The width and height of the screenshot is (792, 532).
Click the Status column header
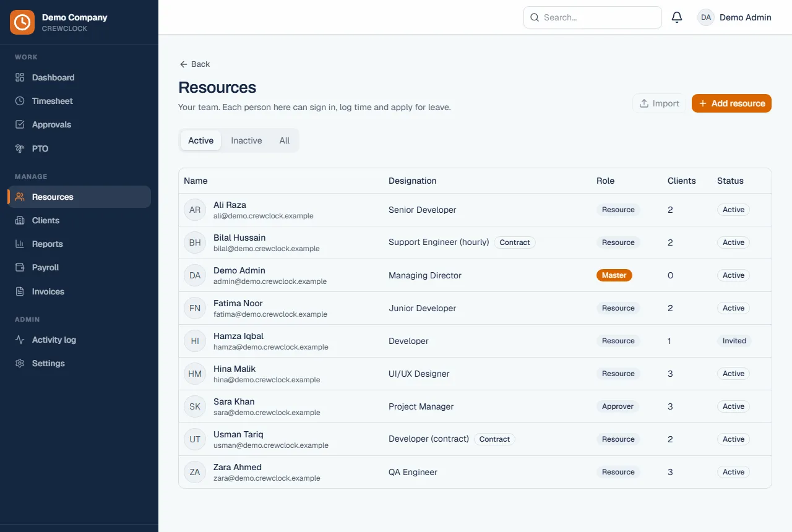[730, 181]
